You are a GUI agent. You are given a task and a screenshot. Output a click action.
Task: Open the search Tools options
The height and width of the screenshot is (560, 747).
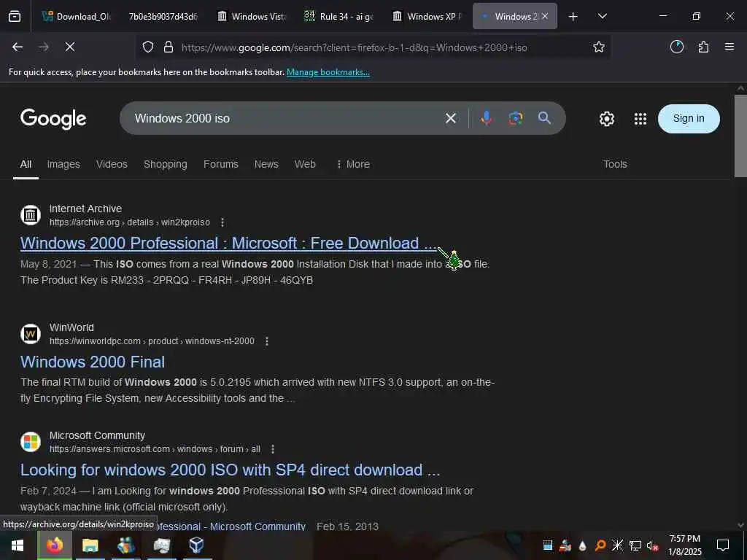(x=615, y=164)
